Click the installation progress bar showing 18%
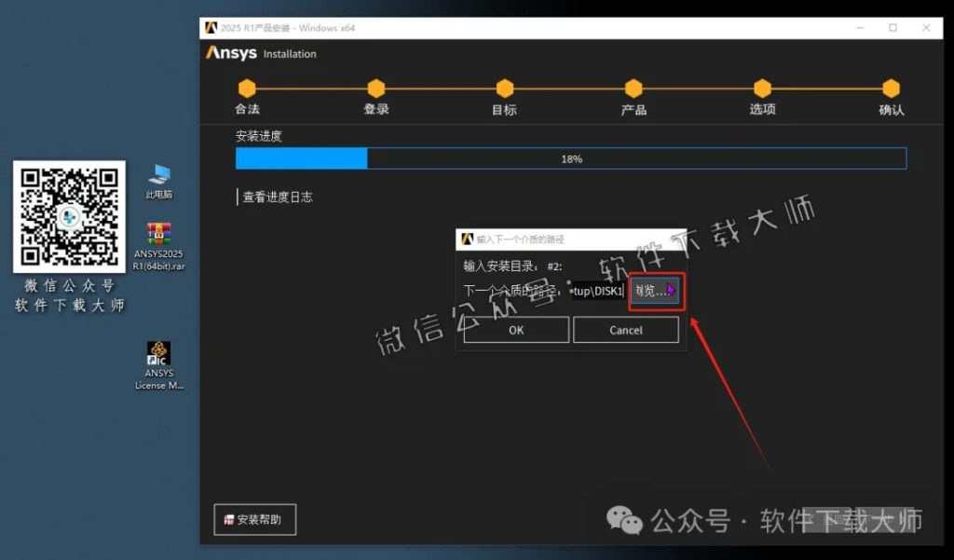 tap(571, 158)
